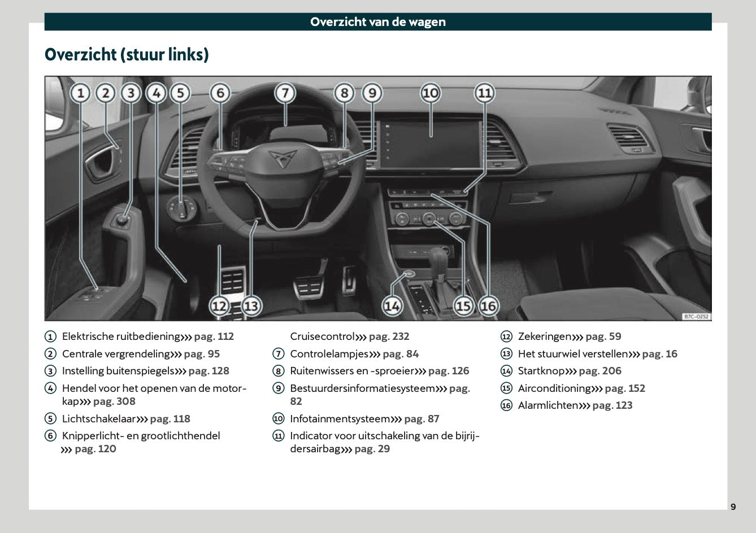Image resolution: width=756 pixels, height=533 pixels.
Task: Click callout circle 9 in the dashboard photo
Action: click(x=372, y=93)
